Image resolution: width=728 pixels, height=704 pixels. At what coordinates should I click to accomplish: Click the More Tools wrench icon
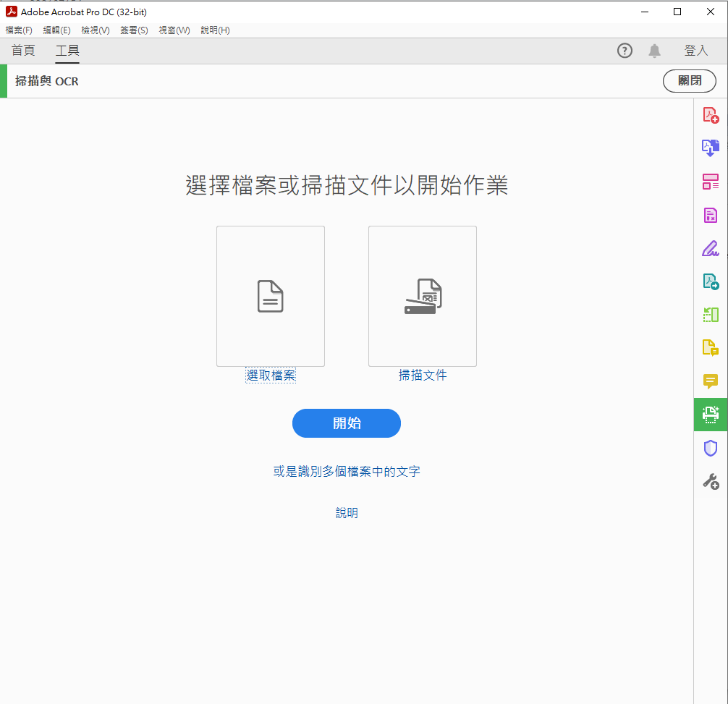coord(711,481)
